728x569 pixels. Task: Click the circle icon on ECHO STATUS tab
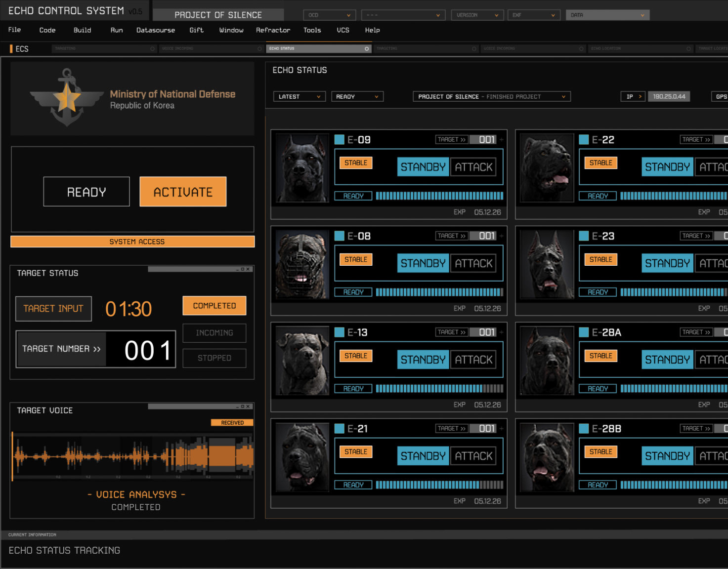pyautogui.click(x=367, y=49)
